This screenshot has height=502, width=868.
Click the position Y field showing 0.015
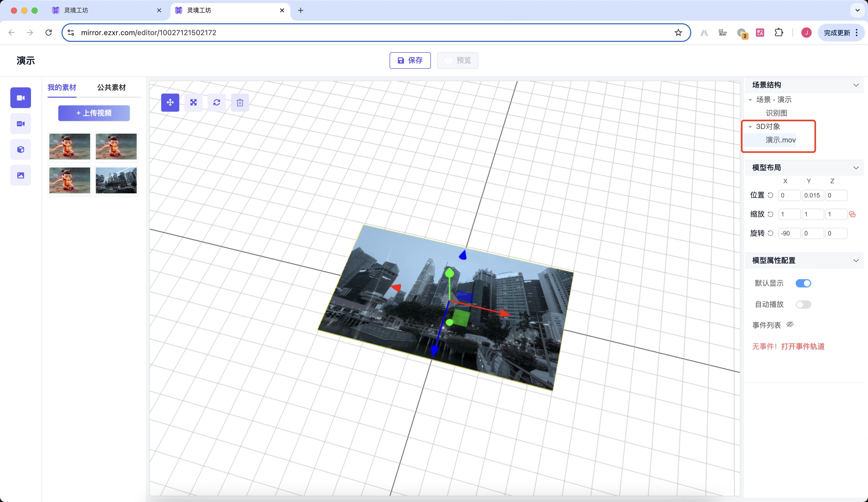812,195
